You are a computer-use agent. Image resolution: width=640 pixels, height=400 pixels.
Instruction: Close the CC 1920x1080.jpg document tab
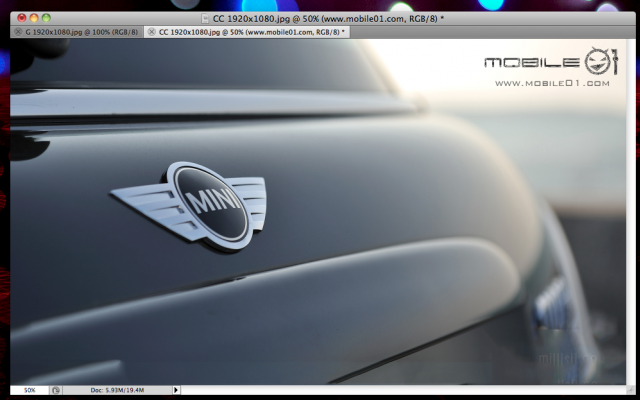point(151,32)
